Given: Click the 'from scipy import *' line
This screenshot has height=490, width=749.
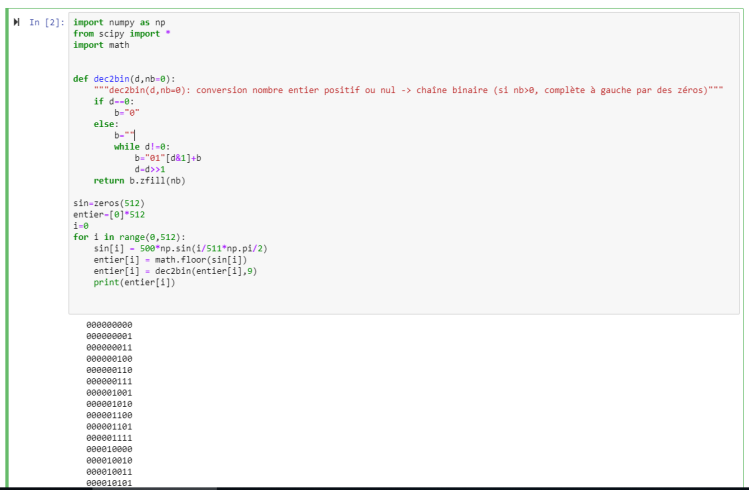Looking at the screenshot, I should click(x=122, y=33).
